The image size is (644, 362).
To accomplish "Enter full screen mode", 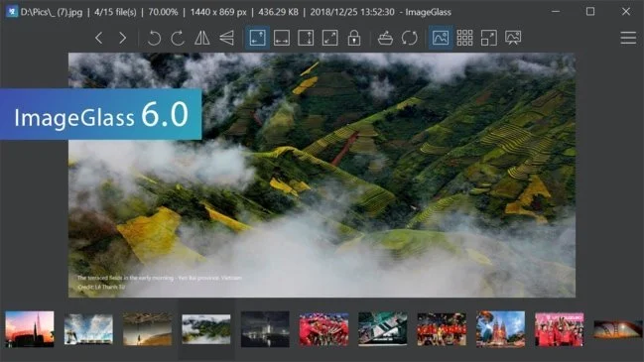I will tap(489, 38).
